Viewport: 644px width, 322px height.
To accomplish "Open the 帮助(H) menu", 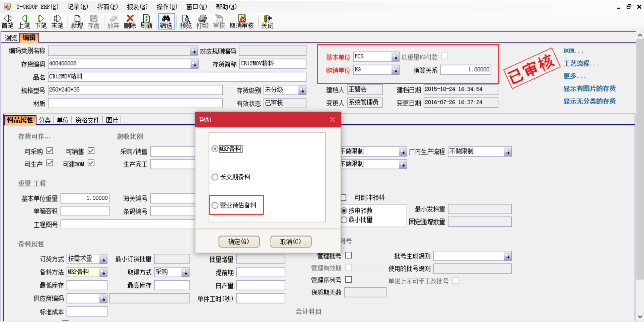I will pyautogui.click(x=226, y=6).
